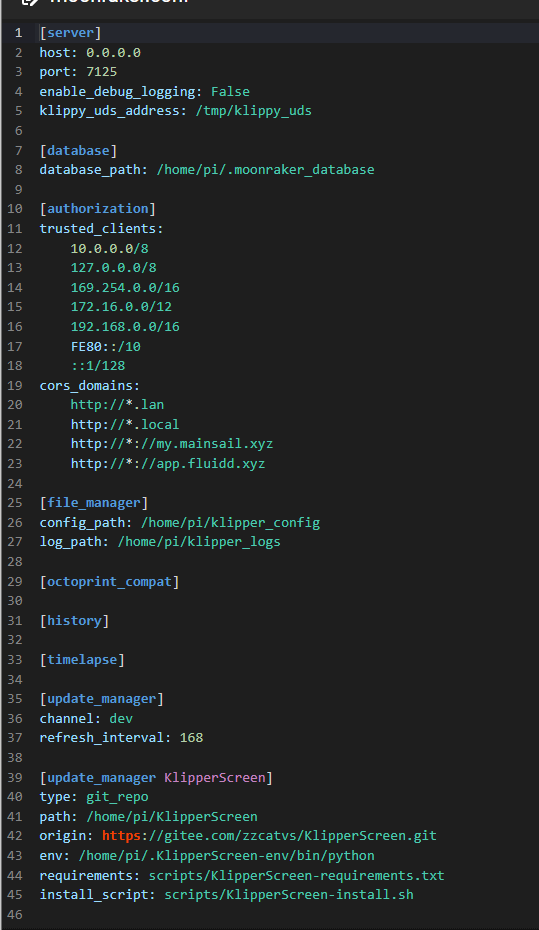Click the False value of enable_debug_logging
539x930 pixels.
pos(230,91)
